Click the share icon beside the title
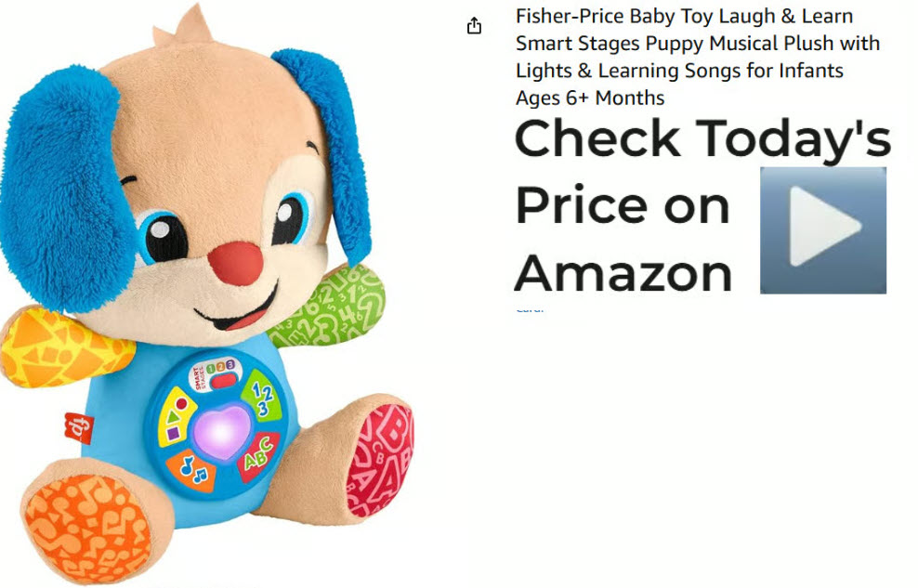 pos(474,26)
